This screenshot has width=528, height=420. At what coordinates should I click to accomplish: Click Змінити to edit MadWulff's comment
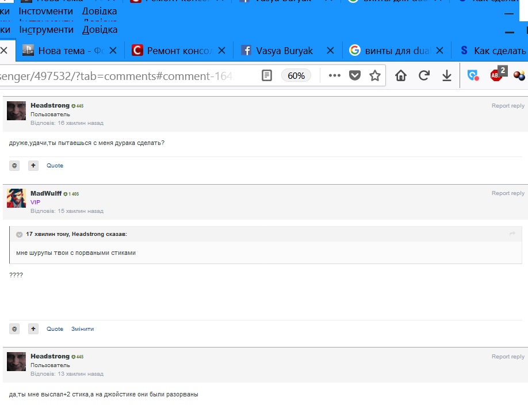pos(82,329)
